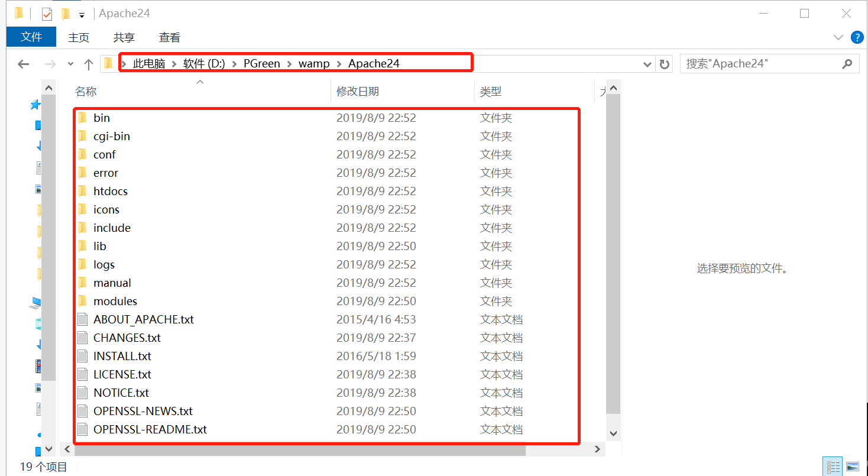Click navigation pane scroll down arrow
This screenshot has height=476, width=868.
click(49, 450)
